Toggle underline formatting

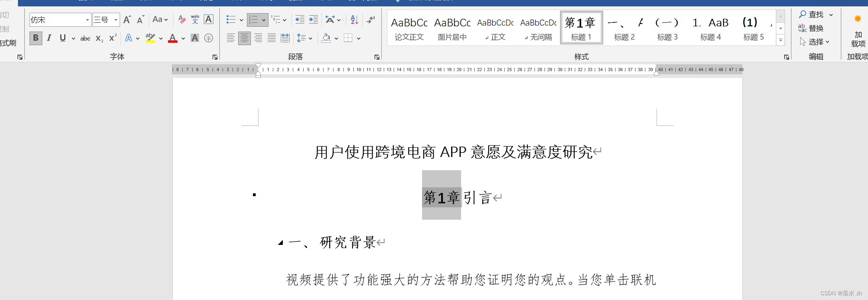(x=63, y=38)
